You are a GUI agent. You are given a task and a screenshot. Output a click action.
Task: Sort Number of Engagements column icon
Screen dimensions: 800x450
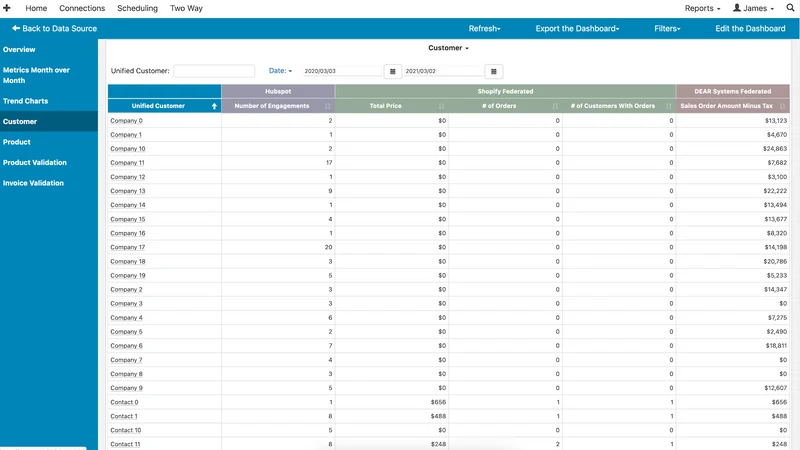click(328, 106)
